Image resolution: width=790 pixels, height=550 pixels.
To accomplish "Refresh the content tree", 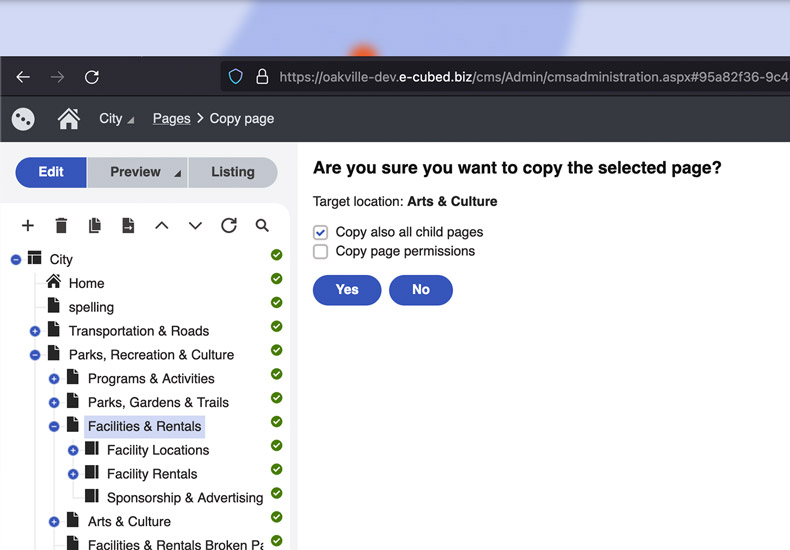I will (229, 226).
